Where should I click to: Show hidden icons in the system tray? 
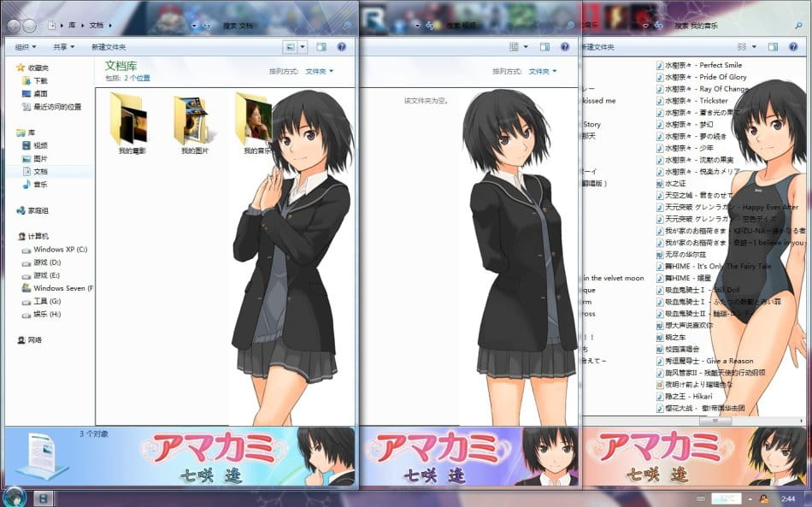click(750, 498)
